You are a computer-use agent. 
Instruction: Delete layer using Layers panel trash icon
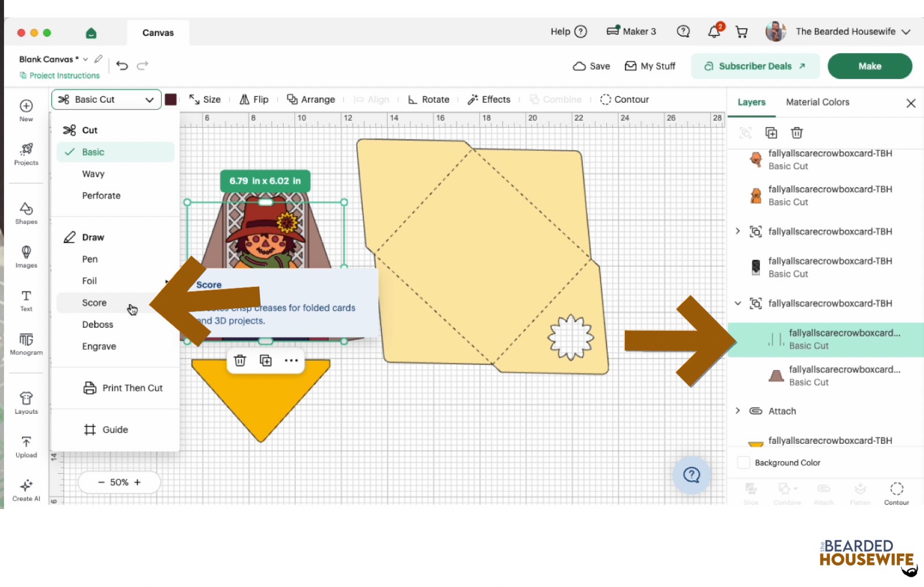797,133
